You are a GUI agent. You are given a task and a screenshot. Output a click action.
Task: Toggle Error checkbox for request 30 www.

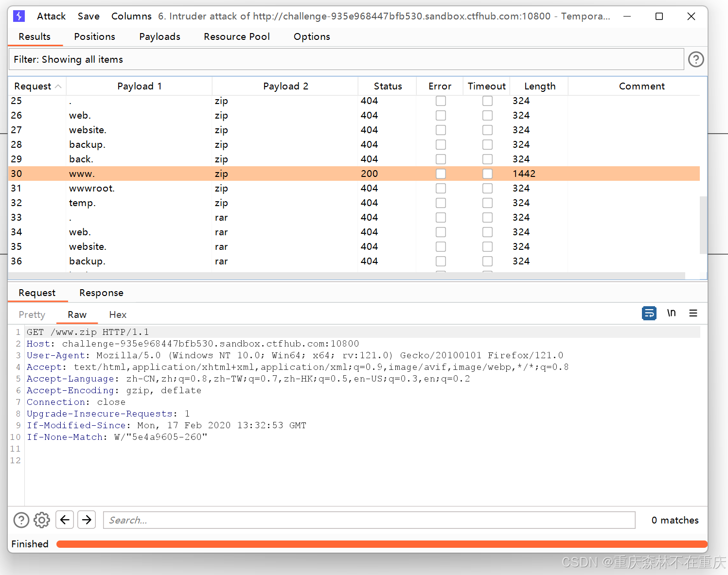pyautogui.click(x=441, y=174)
